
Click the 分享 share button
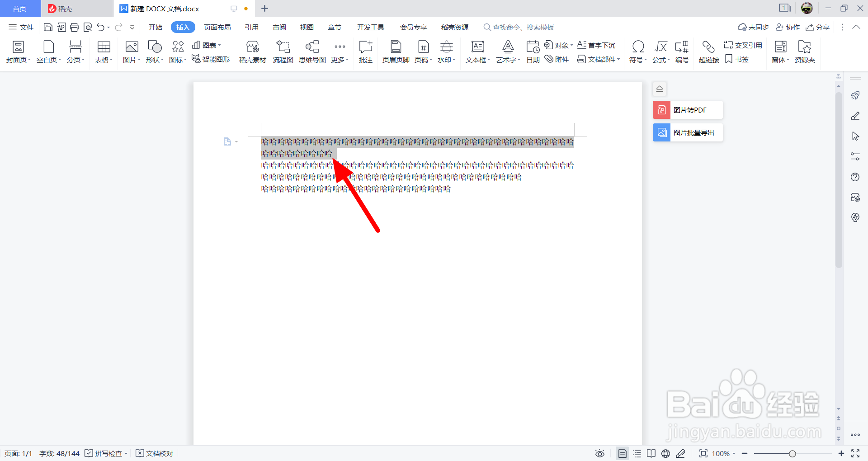point(818,27)
